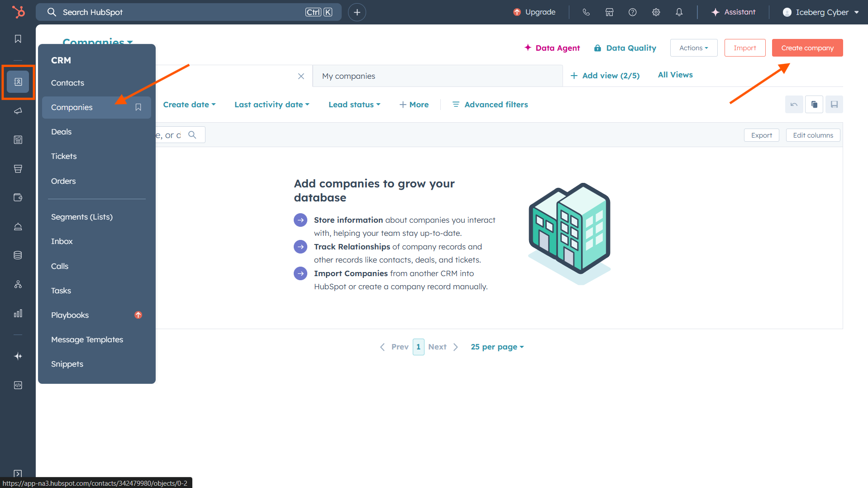Expand the Companies title dropdown
This screenshot has height=488, width=868.
tap(98, 42)
